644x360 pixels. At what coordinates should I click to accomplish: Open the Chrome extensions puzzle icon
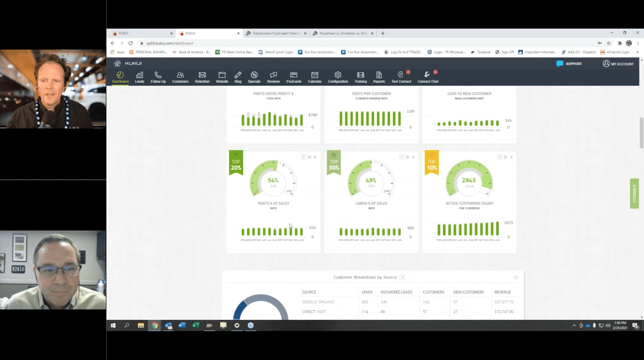click(620, 43)
